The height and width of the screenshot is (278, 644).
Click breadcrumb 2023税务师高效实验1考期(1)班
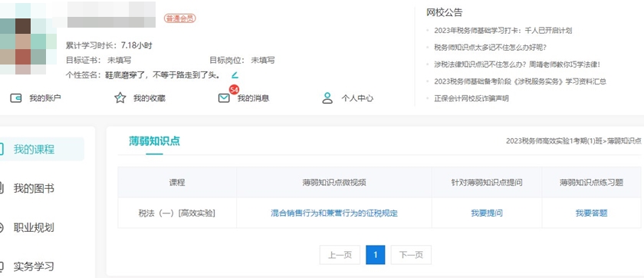pos(554,141)
